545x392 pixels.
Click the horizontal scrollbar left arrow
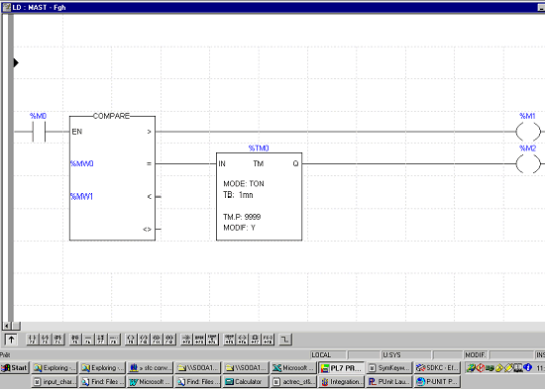[7, 326]
